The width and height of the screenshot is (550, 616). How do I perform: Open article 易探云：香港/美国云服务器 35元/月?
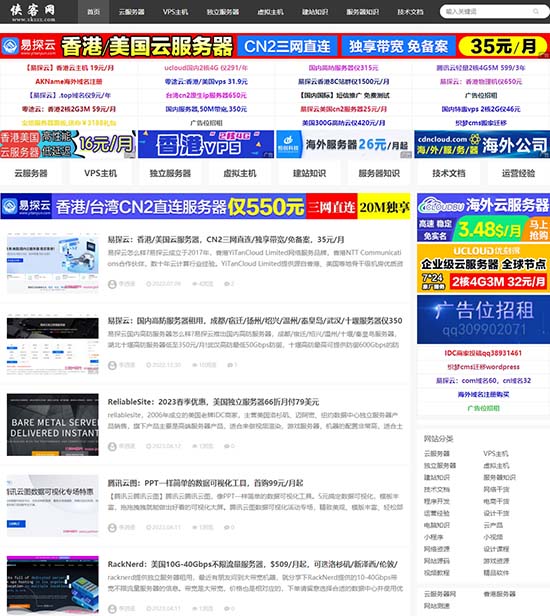226,239
